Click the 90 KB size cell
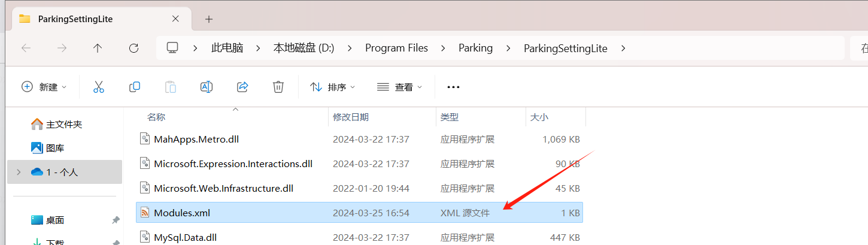 point(568,164)
